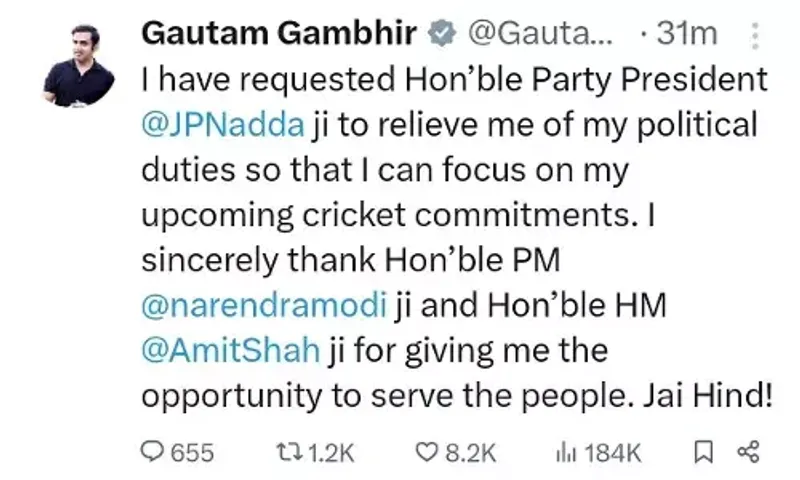Open the 31m timestamp link

click(688, 33)
